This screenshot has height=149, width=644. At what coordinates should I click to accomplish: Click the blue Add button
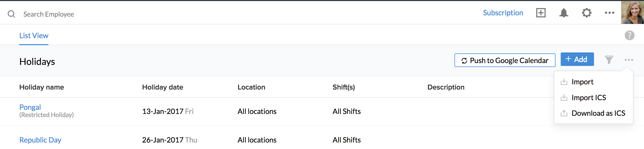(577, 59)
